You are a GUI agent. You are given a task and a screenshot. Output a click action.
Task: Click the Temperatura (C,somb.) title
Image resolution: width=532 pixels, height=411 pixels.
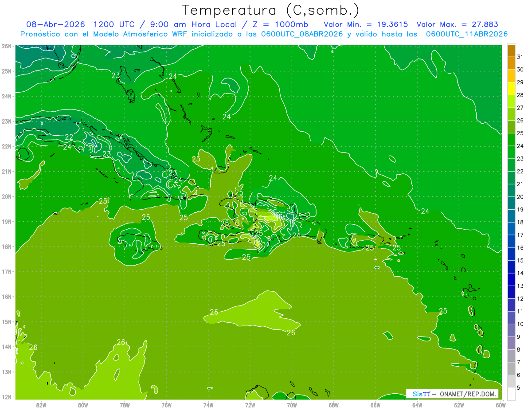click(270, 10)
